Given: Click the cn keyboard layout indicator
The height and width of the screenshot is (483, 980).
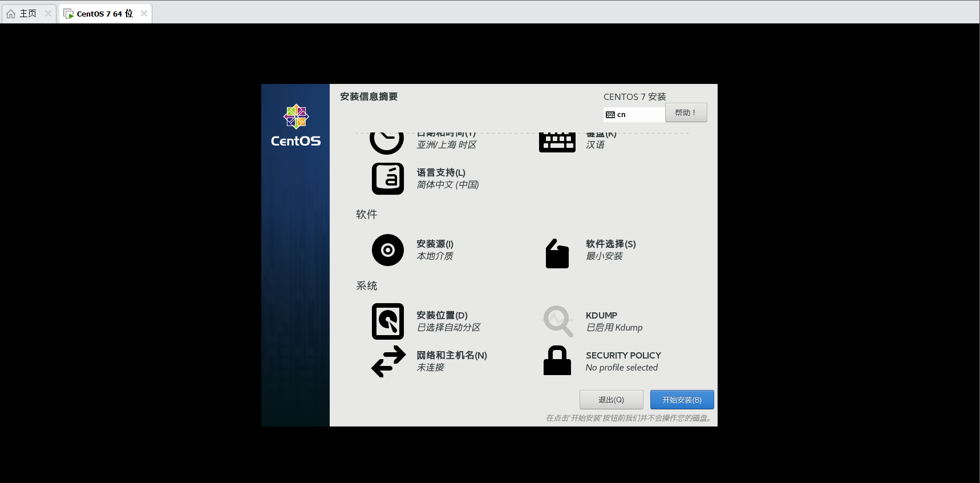Looking at the screenshot, I should click(x=634, y=115).
